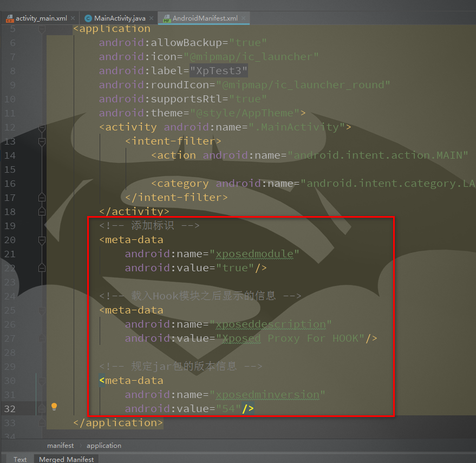This screenshot has width=476, height=463.
Task: Click the XML file icon on activity_main.xml tab
Action: click(x=10, y=17)
